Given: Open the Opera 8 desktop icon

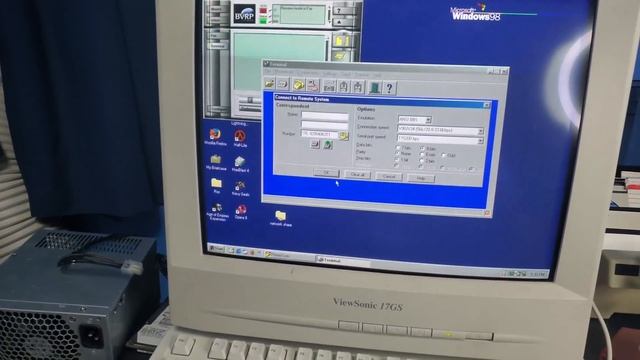Looking at the screenshot, I should [241, 212].
